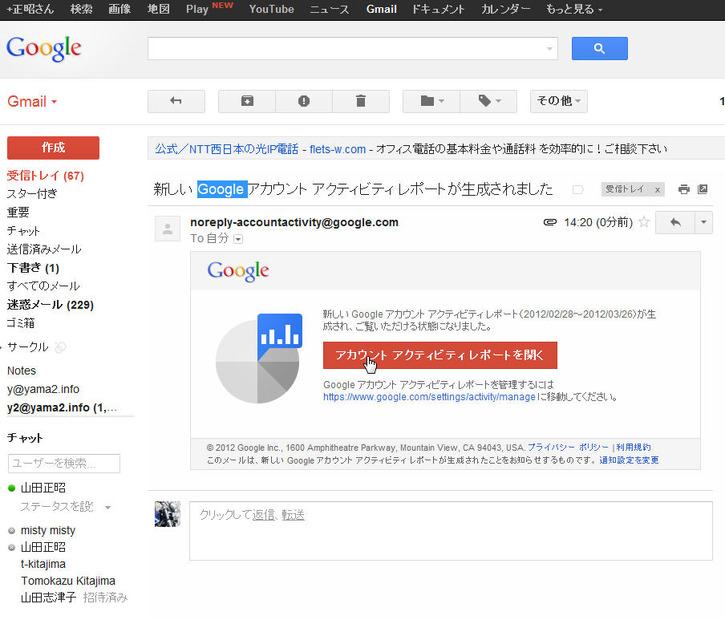Star this message
Viewport: 725px width, 620px height.
click(x=644, y=222)
